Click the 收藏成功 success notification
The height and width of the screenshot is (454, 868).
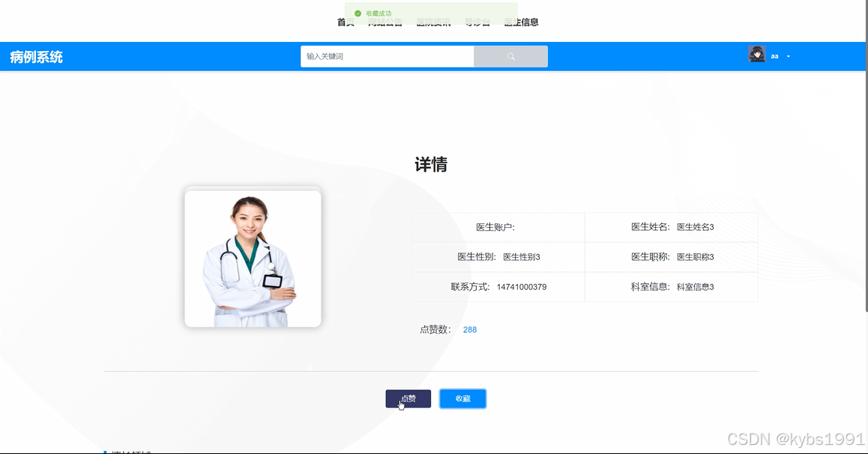(x=431, y=13)
